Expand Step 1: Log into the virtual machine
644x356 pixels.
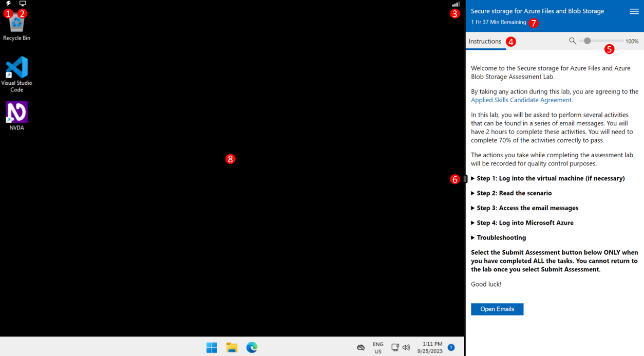[x=548, y=178]
